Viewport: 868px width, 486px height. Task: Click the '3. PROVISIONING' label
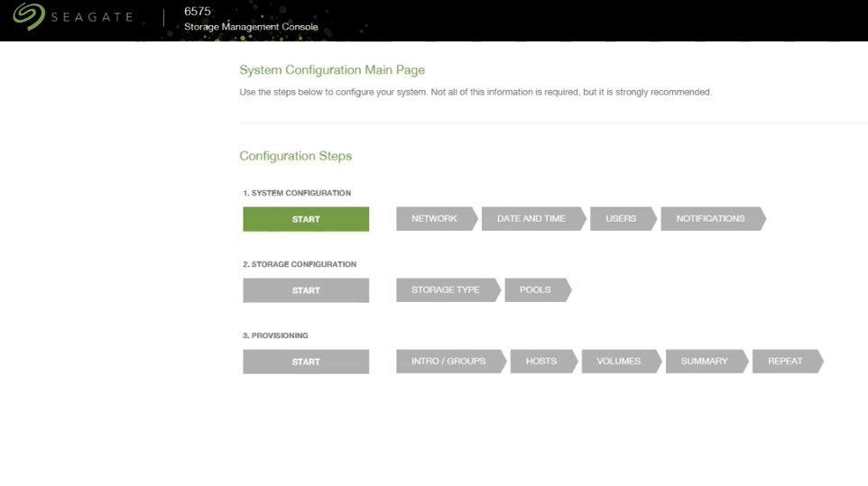tap(275, 335)
